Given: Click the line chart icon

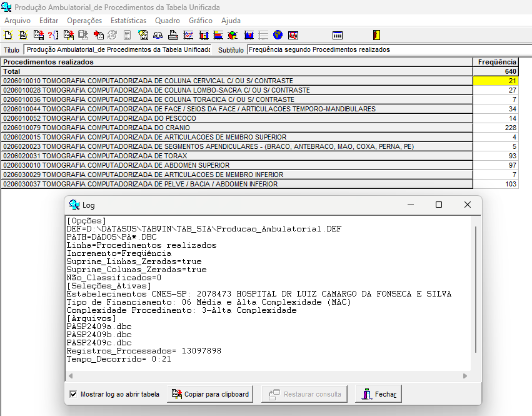Looking at the screenshot, I should 188,35.
